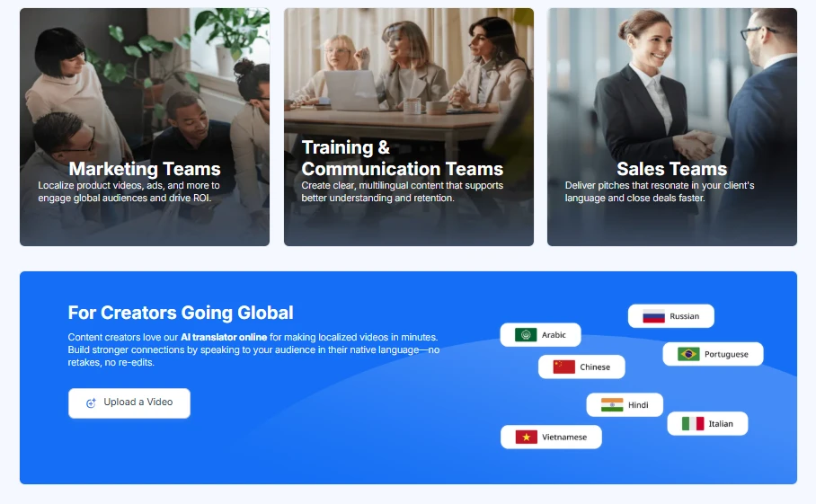The height and width of the screenshot is (504, 816).
Task: Select the Portuguese language chip
Action: pyautogui.click(x=713, y=354)
